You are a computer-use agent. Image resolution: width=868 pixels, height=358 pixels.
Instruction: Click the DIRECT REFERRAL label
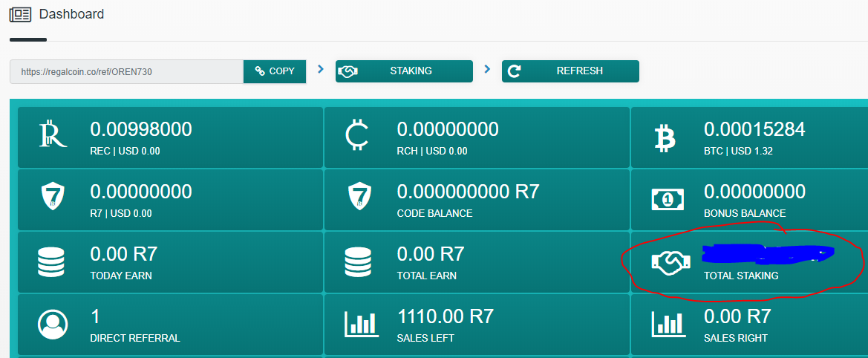135,338
